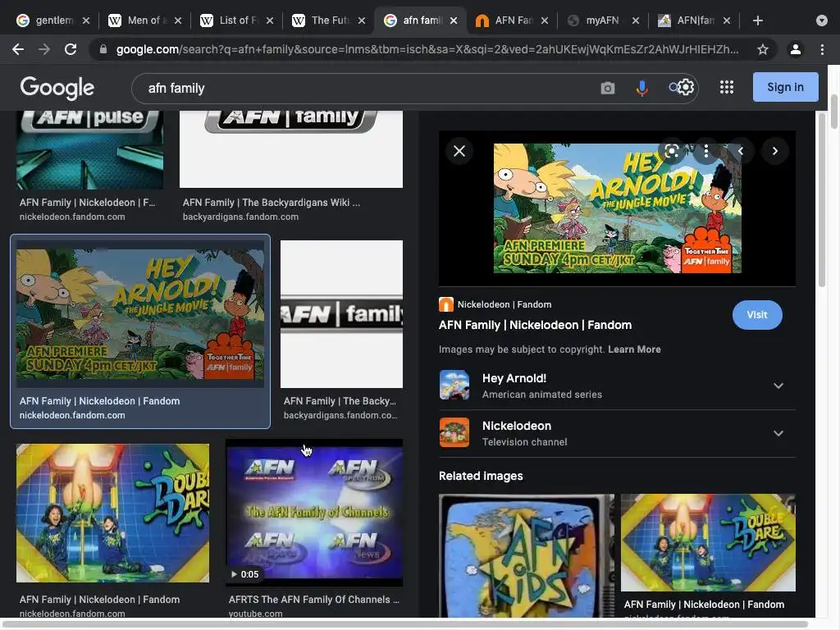This screenshot has height=630, width=840.
Task: Open the Double Dare image result
Action: (112, 513)
